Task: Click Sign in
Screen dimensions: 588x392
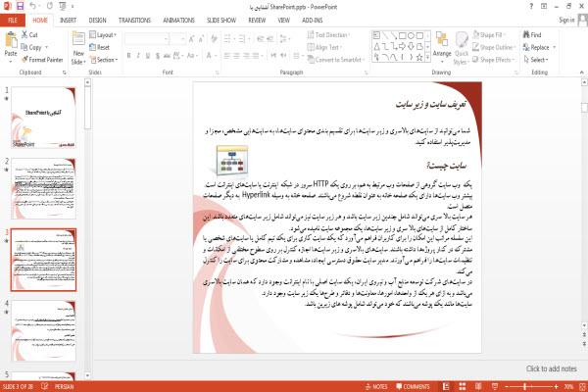Action: (566, 21)
